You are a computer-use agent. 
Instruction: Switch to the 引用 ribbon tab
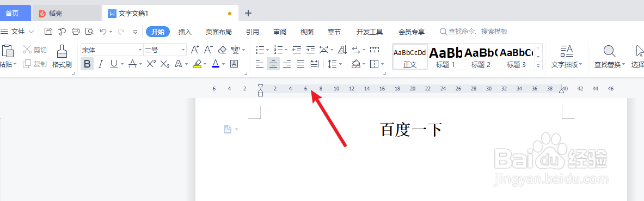click(x=253, y=32)
